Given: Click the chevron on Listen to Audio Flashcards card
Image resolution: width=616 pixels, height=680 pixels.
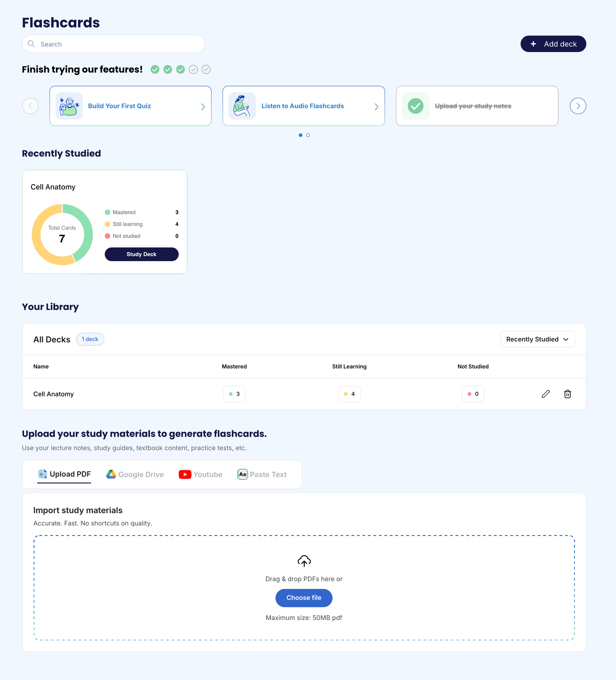Looking at the screenshot, I should (x=376, y=107).
